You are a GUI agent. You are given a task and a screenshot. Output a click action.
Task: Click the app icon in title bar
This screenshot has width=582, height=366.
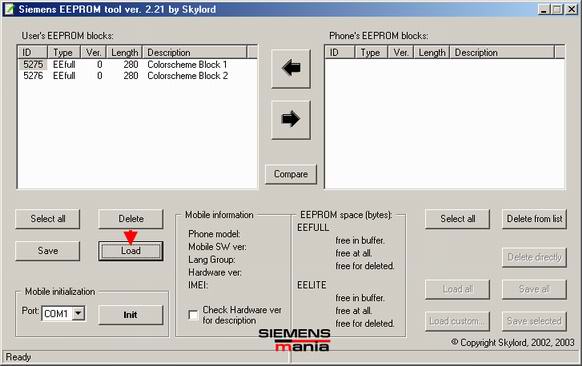9,9
